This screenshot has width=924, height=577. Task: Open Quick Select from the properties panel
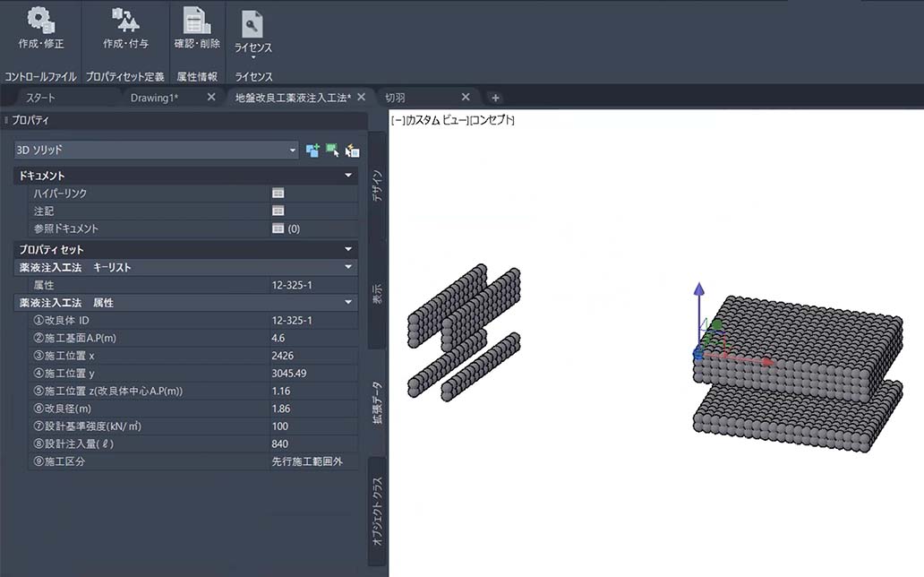click(x=352, y=151)
